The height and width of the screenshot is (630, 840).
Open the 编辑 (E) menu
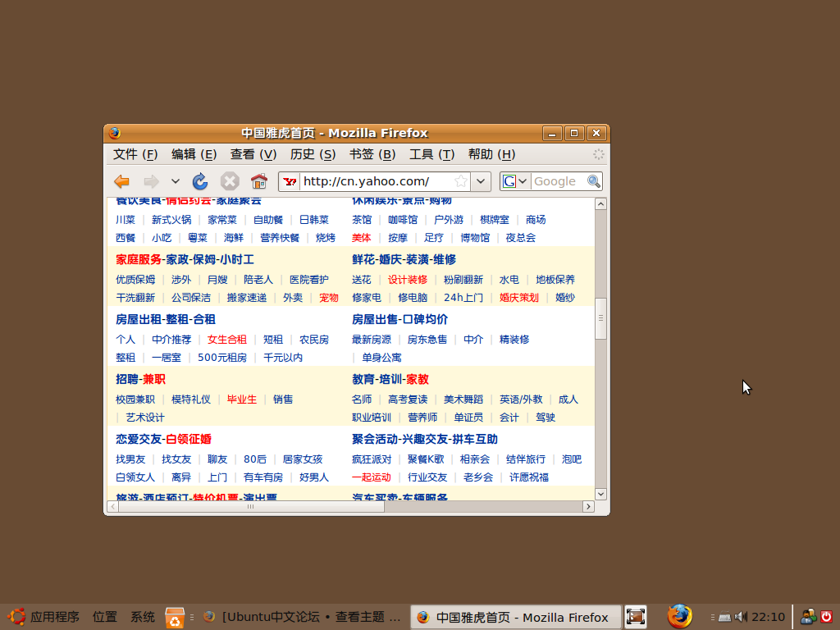click(x=194, y=154)
